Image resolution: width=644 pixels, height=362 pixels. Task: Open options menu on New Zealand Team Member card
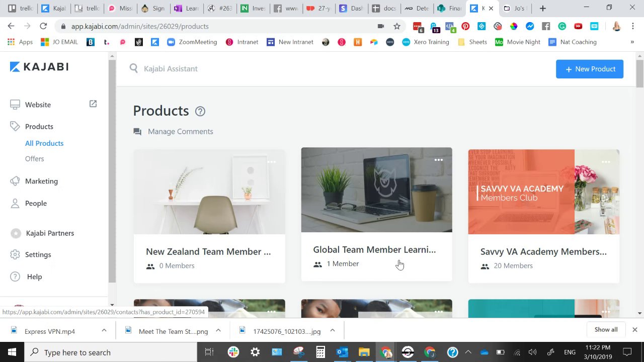[x=271, y=162]
